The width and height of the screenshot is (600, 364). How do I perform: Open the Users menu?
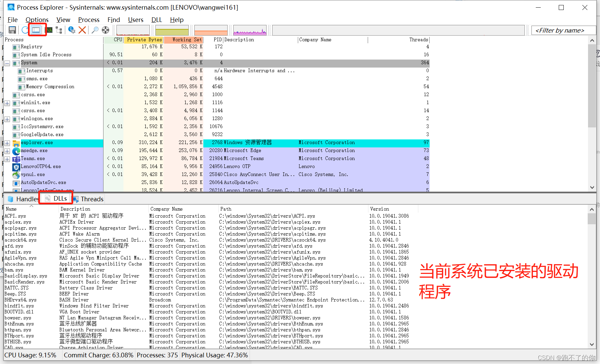point(135,20)
